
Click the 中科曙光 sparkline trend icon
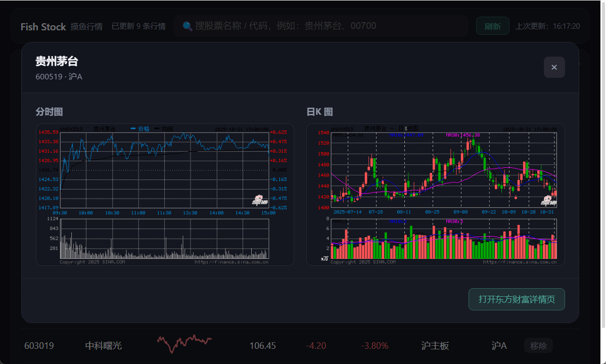tap(184, 344)
